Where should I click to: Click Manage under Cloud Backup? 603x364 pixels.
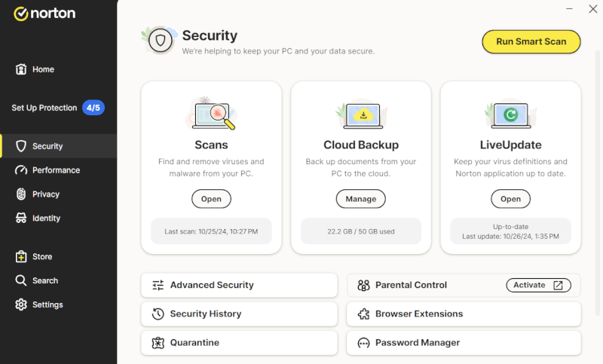(361, 199)
